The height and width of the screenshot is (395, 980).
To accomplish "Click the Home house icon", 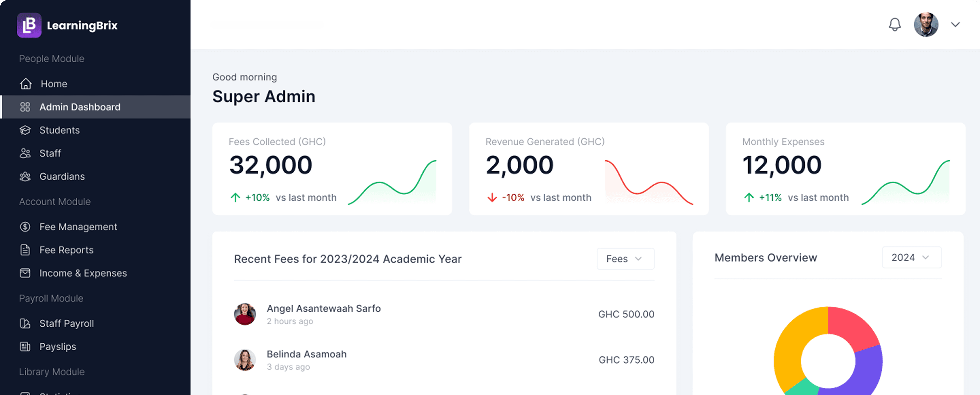I will [x=26, y=84].
